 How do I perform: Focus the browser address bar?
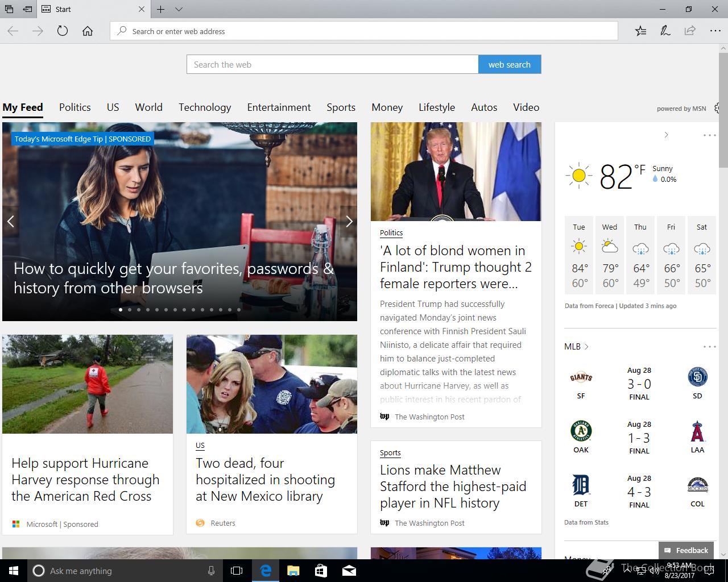(x=364, y=31)
